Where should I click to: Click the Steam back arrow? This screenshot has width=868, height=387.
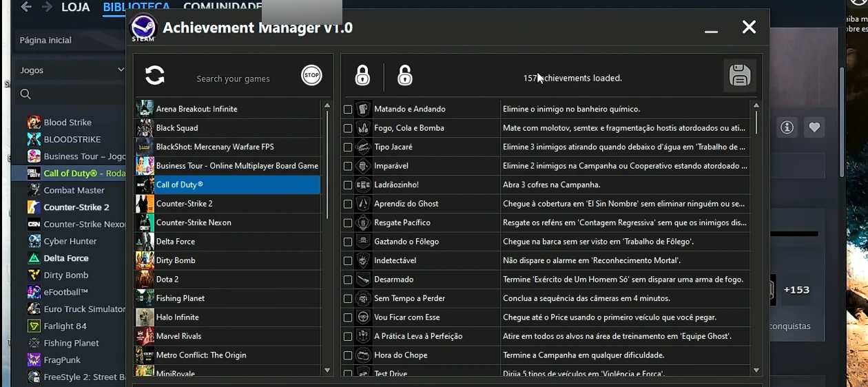[x=26, y=8]
